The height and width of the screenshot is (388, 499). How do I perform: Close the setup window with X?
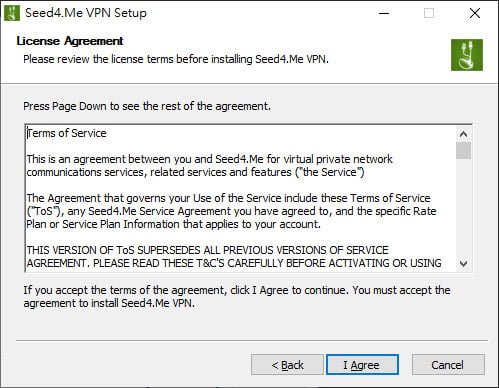click(475, 13)
